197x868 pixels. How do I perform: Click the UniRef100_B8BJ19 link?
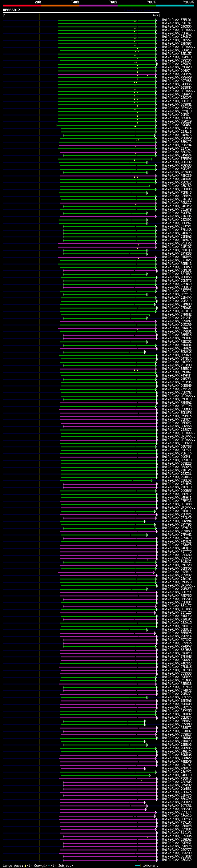(176, 101)
